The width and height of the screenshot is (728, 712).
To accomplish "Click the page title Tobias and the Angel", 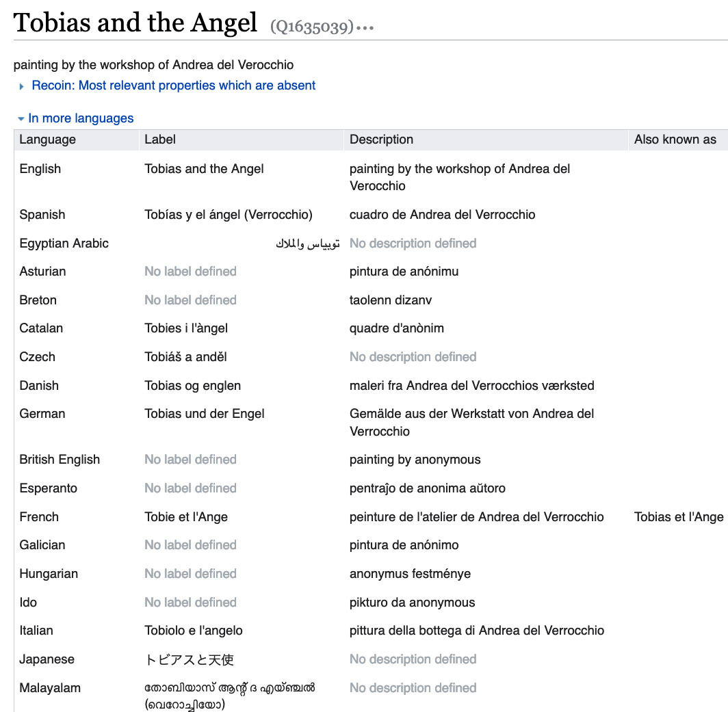I will pyautogui.click(x=135, y=23).
